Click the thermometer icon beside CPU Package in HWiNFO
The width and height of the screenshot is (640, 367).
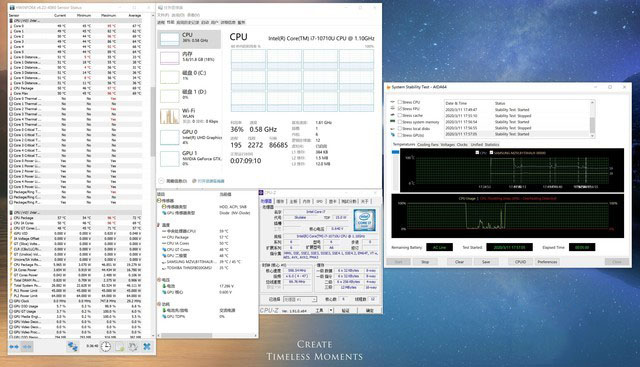11,88
